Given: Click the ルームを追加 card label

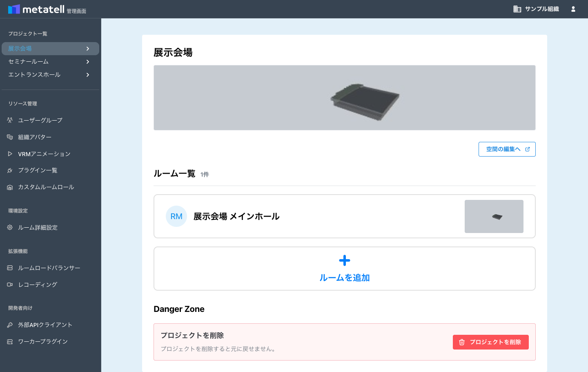Looking at the screenshot, I should tap(345, 278).
